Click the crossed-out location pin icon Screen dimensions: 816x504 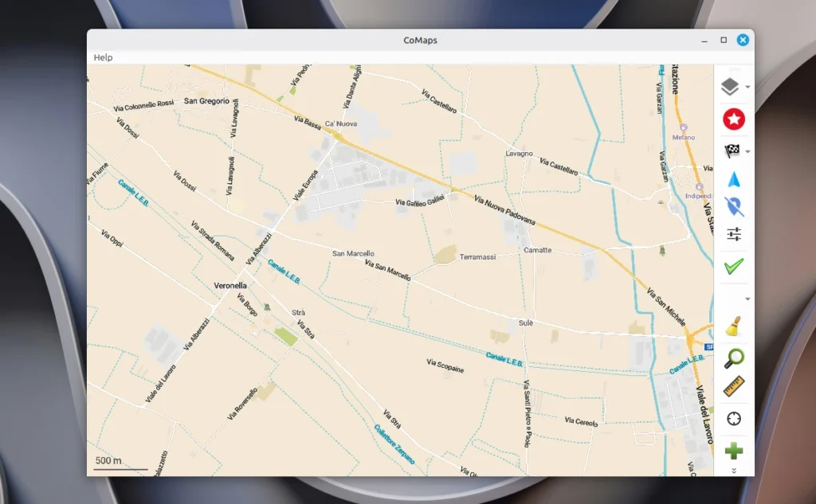[734, 207]
